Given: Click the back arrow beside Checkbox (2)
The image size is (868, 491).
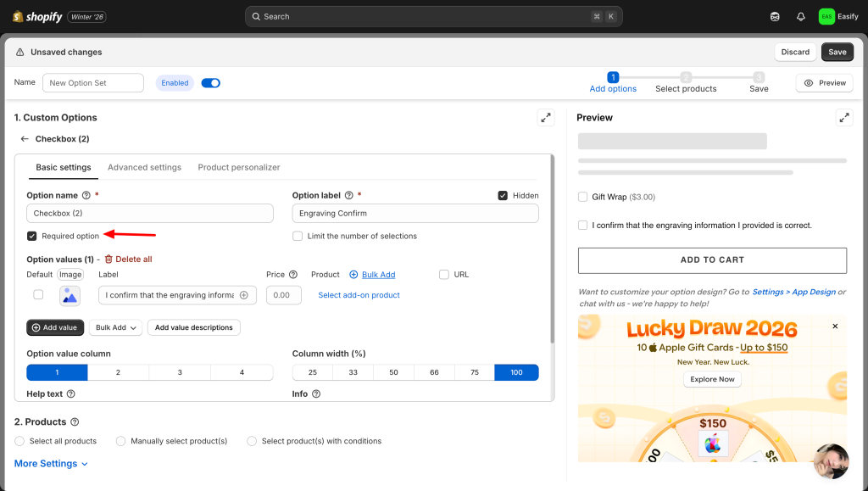Looking at the screenshot, I should [x=25, y=139].
